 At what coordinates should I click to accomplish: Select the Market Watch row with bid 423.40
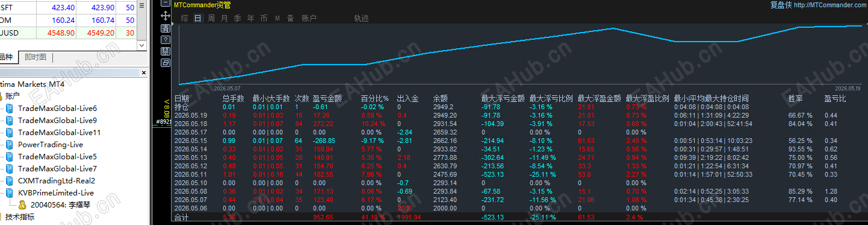click(x=69, y=7)
